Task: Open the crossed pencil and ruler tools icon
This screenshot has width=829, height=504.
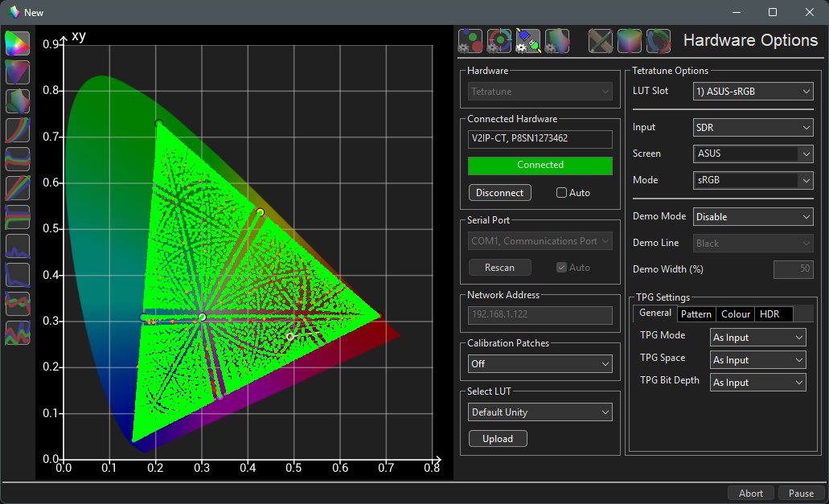Action: pyautogui.click(x=601, y=41)
